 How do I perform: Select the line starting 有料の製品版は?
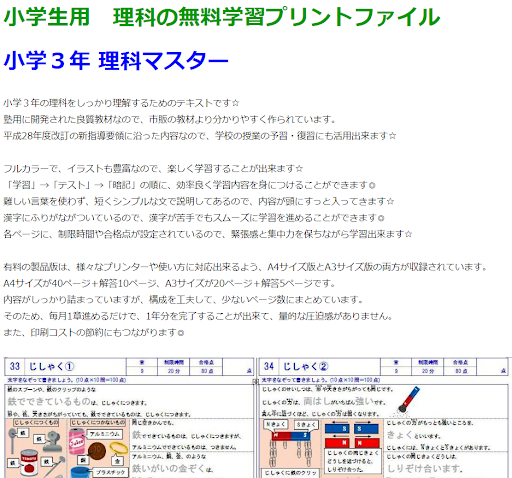pos(246,267)
